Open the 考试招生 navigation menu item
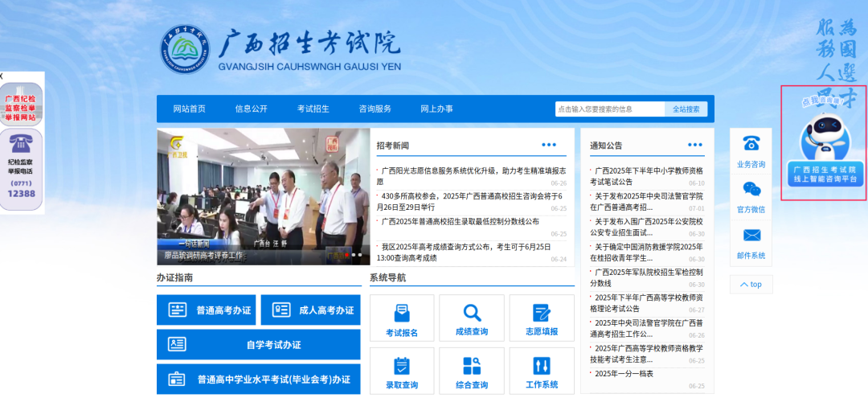 [313, 109]
